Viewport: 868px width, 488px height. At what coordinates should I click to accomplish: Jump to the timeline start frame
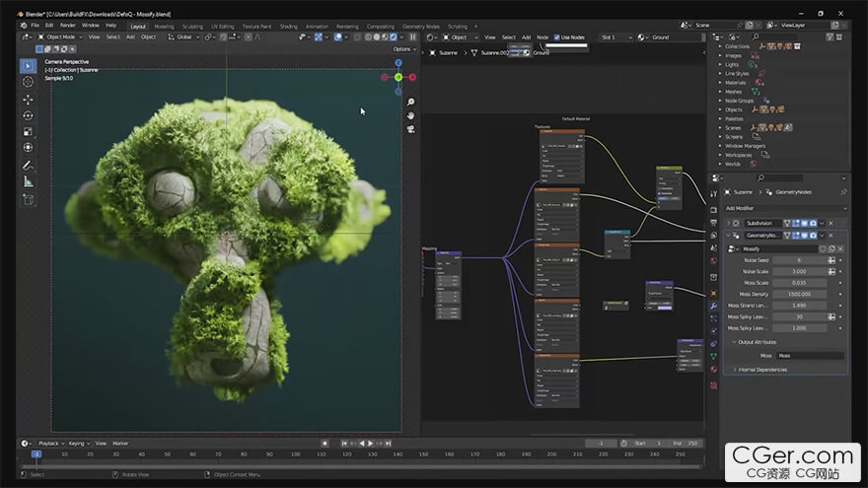coord(344,444)
